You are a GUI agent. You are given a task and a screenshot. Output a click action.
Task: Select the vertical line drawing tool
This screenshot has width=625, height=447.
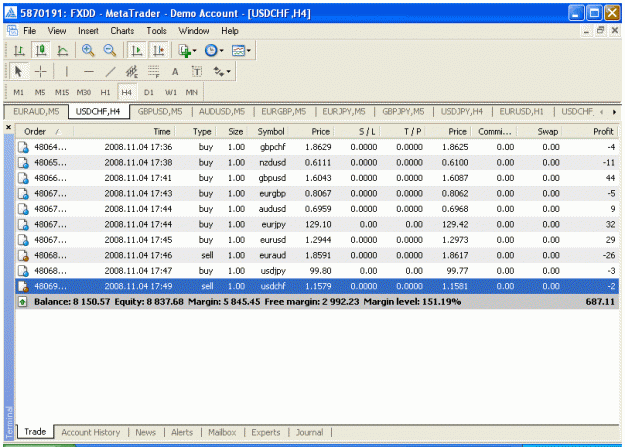67,72
